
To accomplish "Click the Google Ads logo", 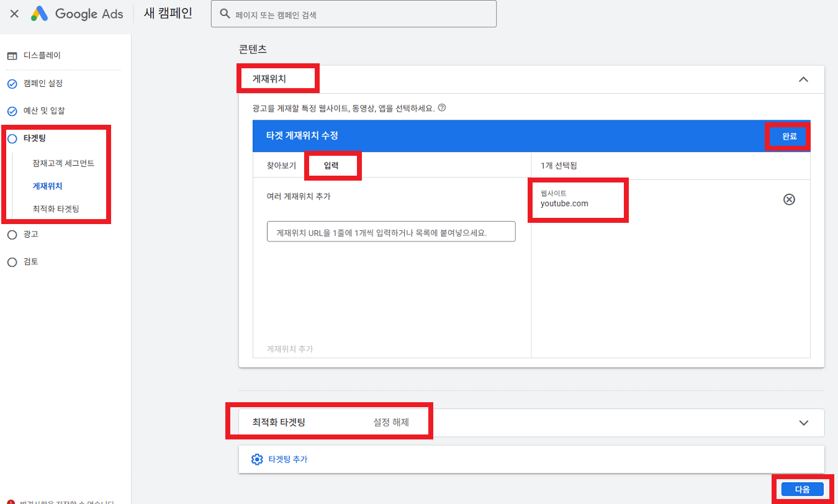I will tap(77, 14).
